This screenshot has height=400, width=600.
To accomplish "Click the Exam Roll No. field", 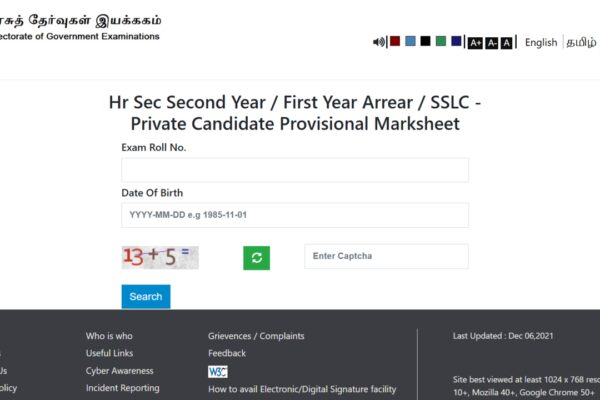I will 295,170.
